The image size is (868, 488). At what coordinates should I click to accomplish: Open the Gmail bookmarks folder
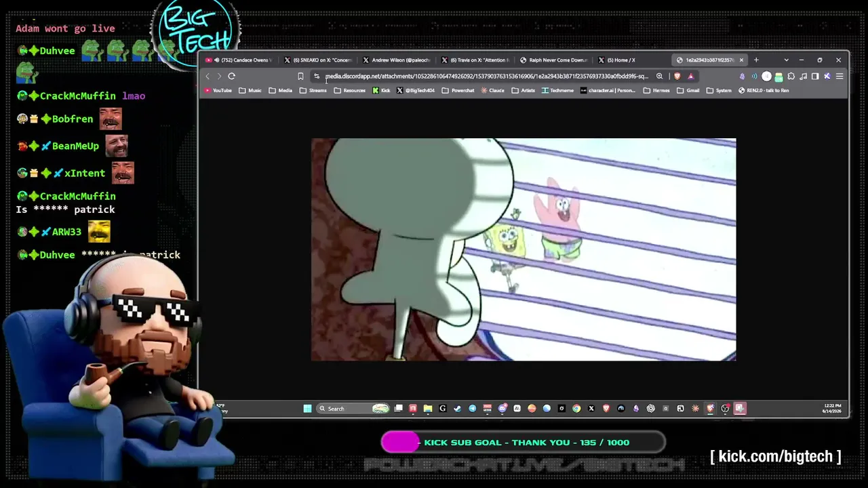(688, 91)
